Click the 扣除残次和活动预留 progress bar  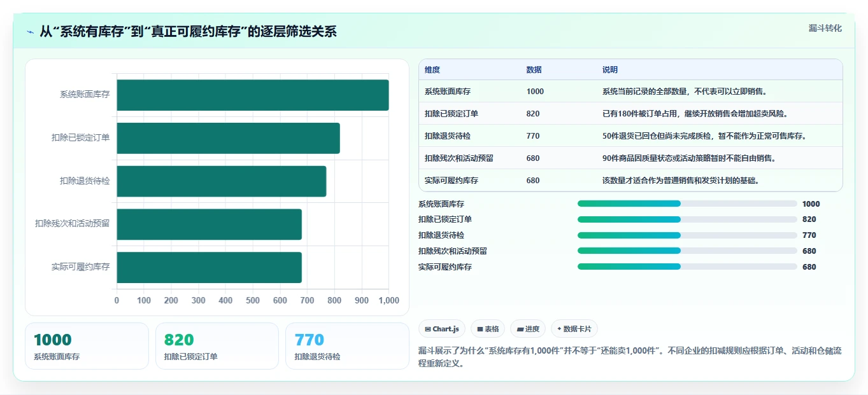687,251
